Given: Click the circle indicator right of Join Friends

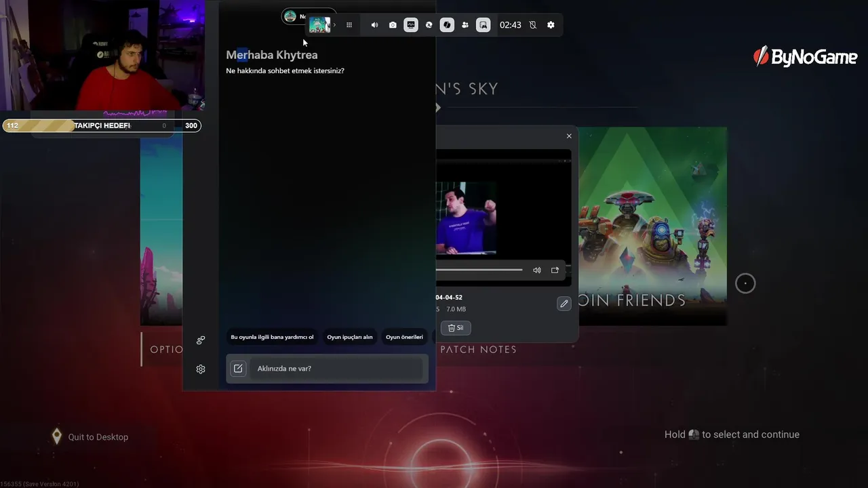Looking at the screenshot, I should coord(745,284).
